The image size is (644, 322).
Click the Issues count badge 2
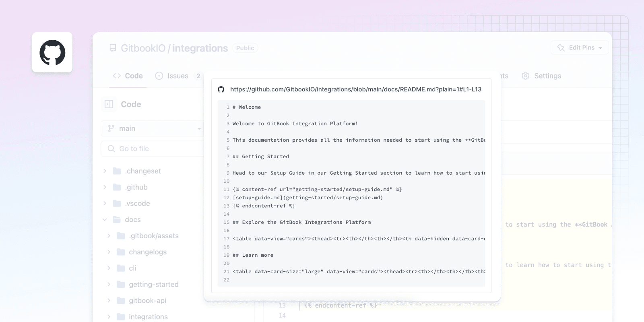[198, 76]
